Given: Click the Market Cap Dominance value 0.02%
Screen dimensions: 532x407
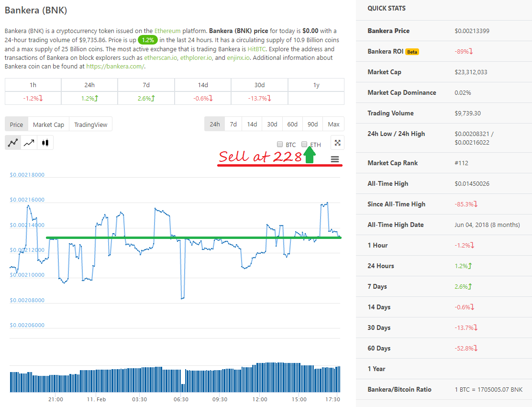Looking at the screenshot, I should click(463, 93).
